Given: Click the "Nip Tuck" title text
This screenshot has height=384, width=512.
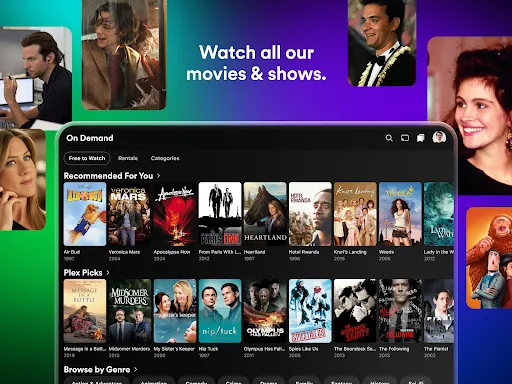Looking at the screenshot, I should point(208,349).
